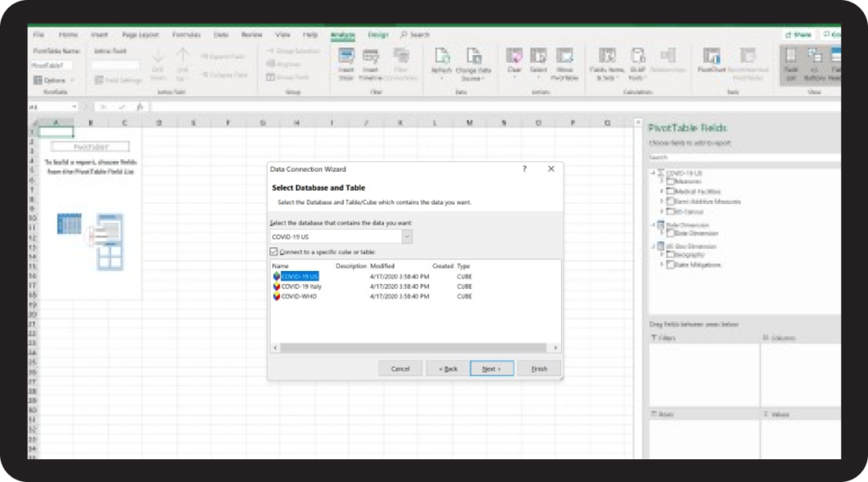The image size is (868, 482).
Task: Click the Next button in wizard
Action: [x=492, y=368]
